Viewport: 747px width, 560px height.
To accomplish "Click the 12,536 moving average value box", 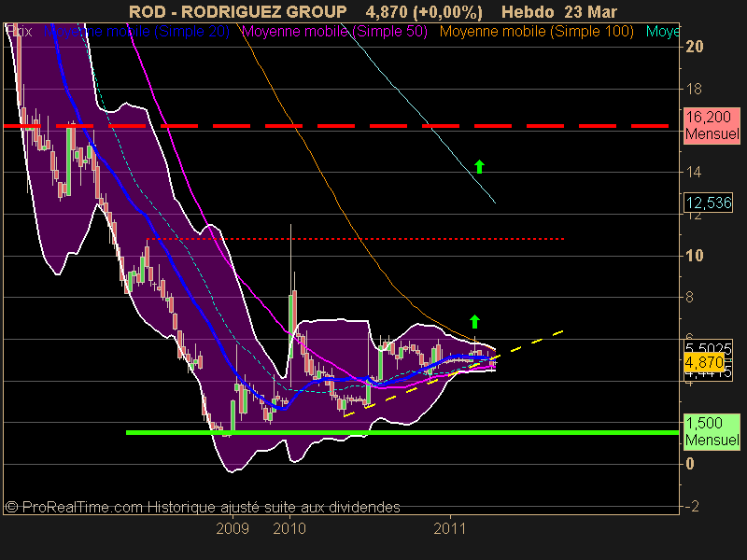I will tap(709, 203).
